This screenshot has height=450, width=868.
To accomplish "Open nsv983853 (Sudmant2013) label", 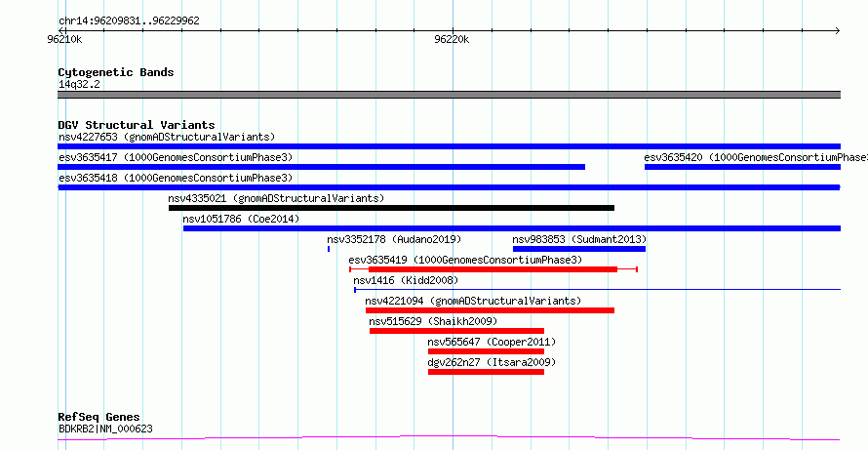I will (579, 239).
